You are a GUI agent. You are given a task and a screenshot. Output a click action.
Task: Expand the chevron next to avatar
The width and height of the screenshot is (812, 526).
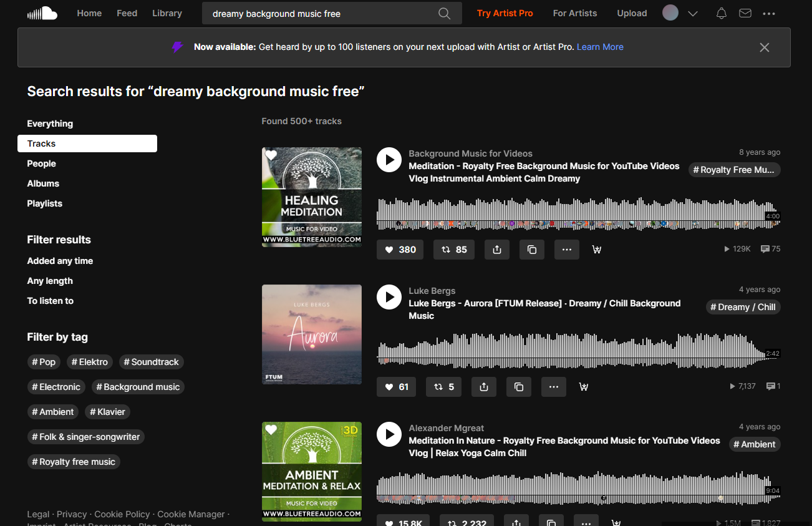coord(693,13)
